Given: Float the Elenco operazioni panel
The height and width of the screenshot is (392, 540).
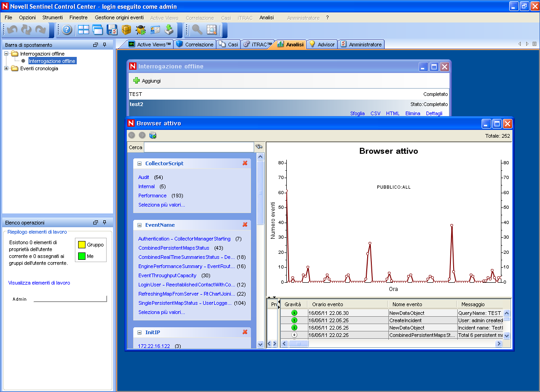Looking at the screenshot, I should pos(96,223).
